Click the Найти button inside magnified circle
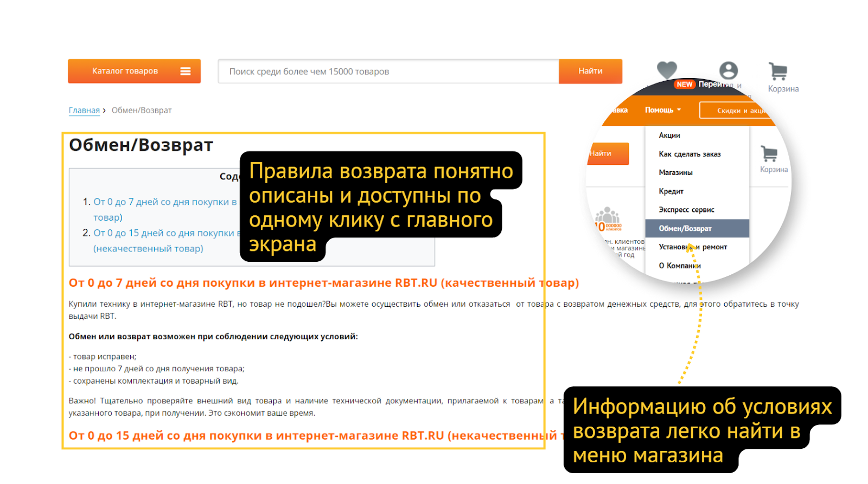The height and width of the screenshot is (484, 868). [x=609, y=153]
